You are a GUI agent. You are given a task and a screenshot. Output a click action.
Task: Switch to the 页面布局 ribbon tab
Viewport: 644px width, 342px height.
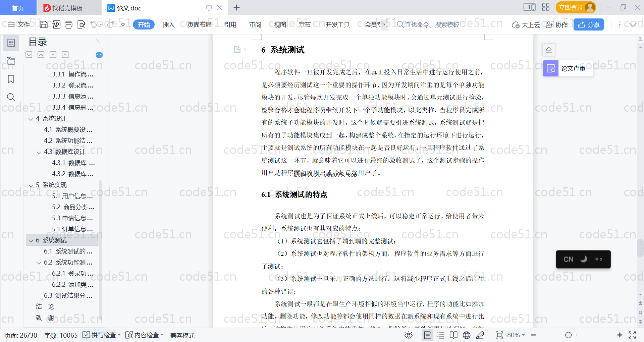tap(199, 24)
